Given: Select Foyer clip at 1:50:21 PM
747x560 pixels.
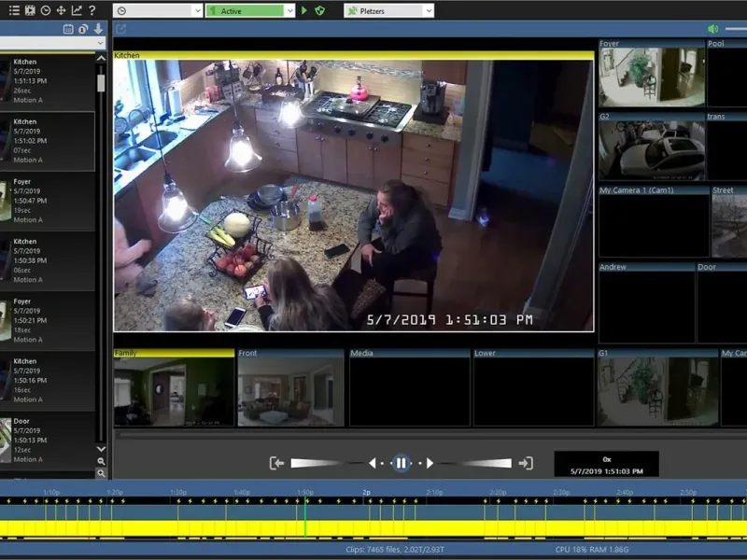Looking at the screenshot, I should [48, 321].
